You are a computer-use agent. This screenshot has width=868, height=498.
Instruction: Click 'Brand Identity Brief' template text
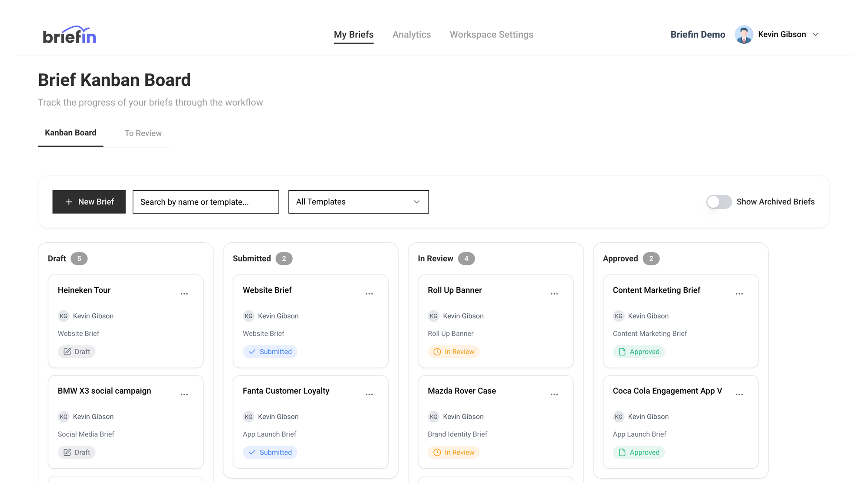pyautogui.click(x=457, y=434)
